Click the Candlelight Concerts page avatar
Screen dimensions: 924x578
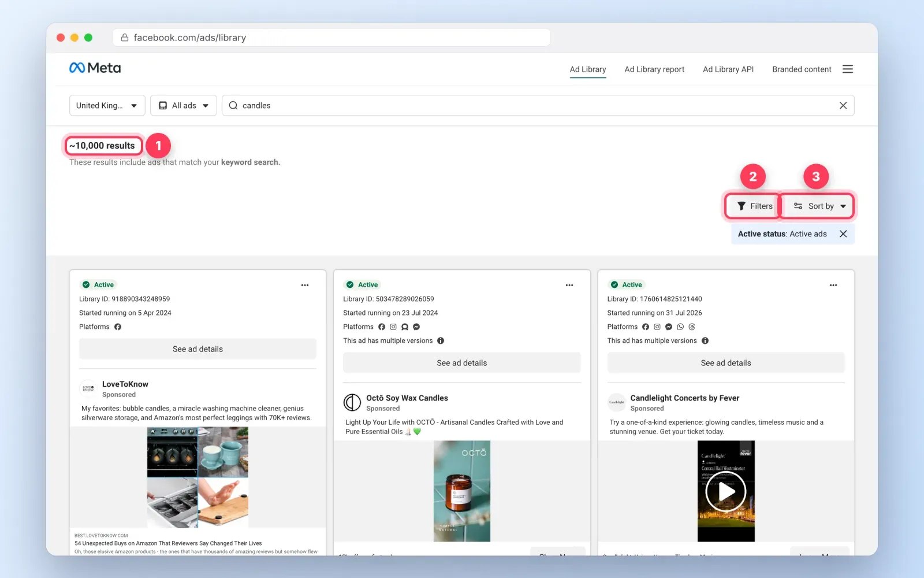617,402
